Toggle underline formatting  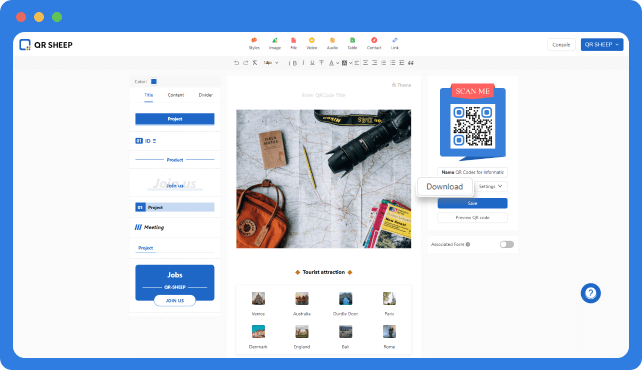click(x=312, y=63)
